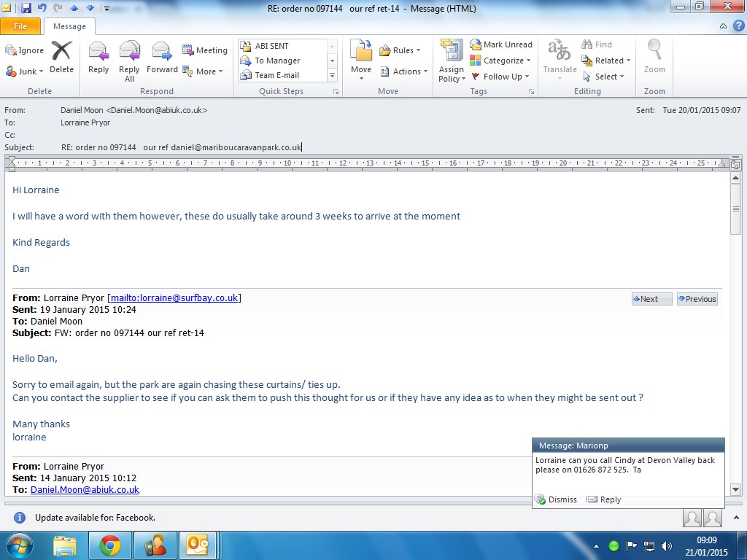Go to next item with down arrow
The width and height of the screenshot is (747, 560).
click(x=90, y=8)
